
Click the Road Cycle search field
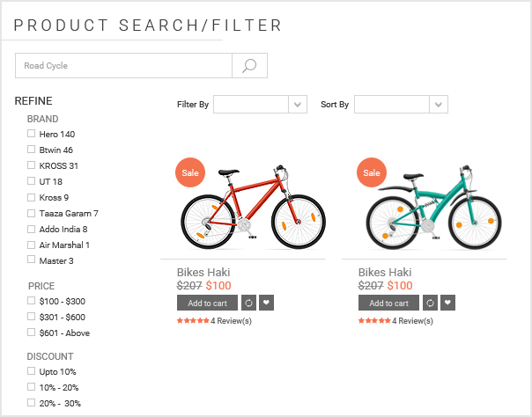[x=123, y=66]
